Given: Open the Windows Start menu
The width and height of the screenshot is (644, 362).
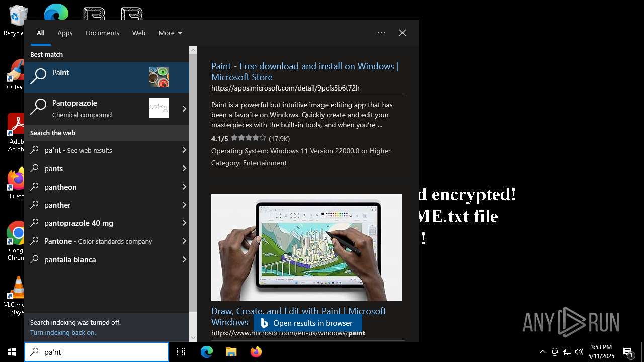Looking at the screenshot, I should [x=12, y=352].
